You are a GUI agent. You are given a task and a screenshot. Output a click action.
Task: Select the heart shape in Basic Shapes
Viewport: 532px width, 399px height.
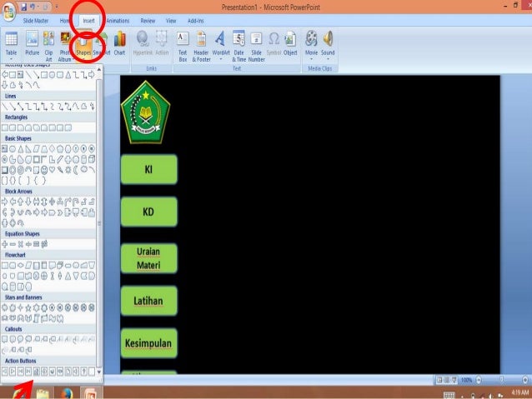(x=52, y=169)
